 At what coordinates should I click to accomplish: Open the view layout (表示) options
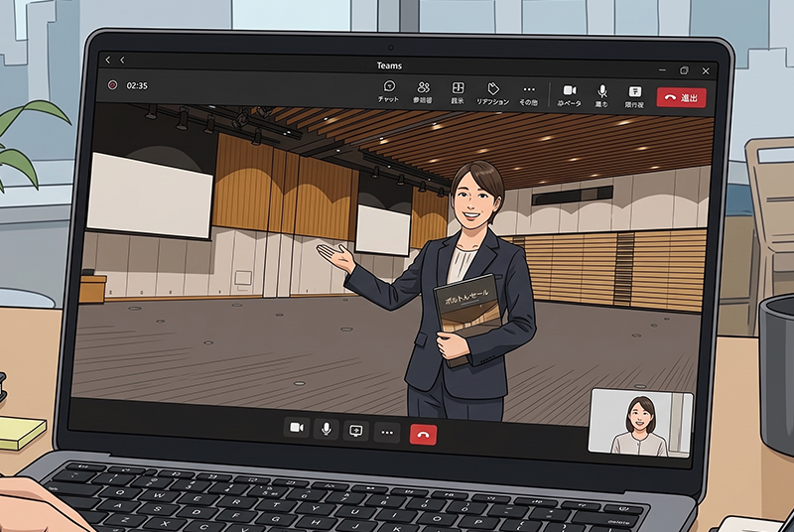pyautogui.click(x=458, y=93)
